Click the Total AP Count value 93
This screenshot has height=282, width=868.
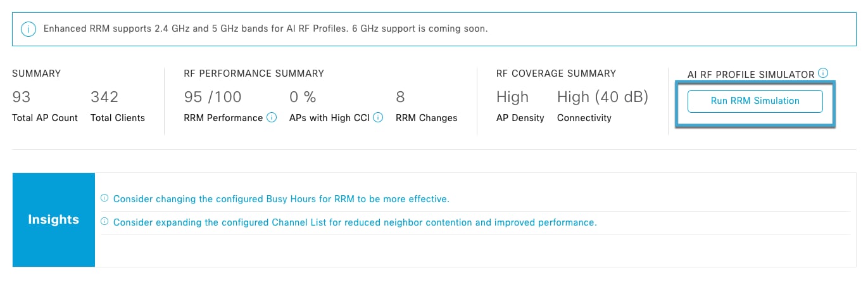pos(22,97)
